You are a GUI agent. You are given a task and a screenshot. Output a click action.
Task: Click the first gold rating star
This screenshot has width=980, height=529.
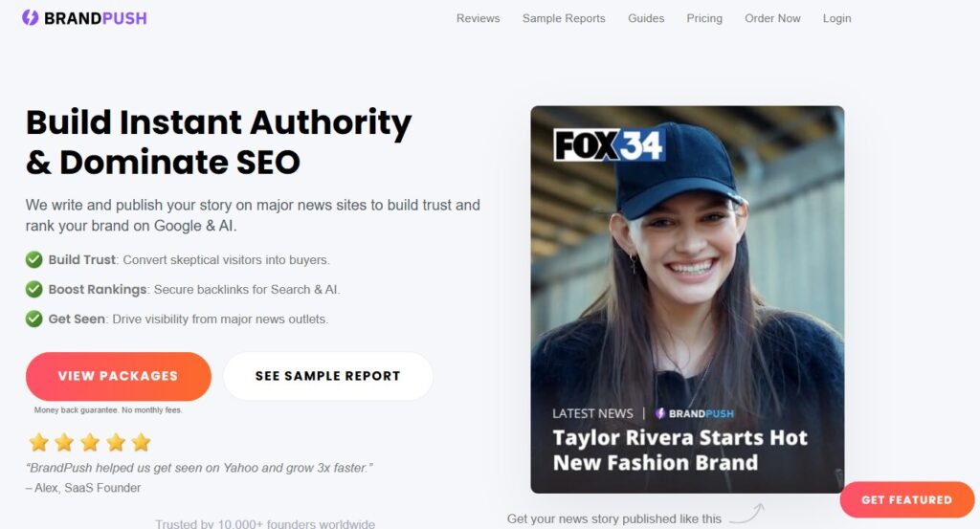(38, 442)
